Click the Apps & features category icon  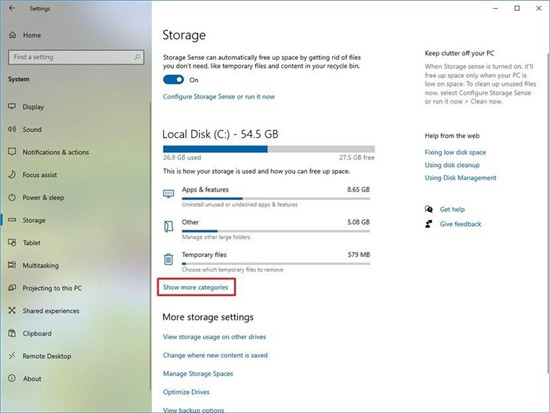168,194
